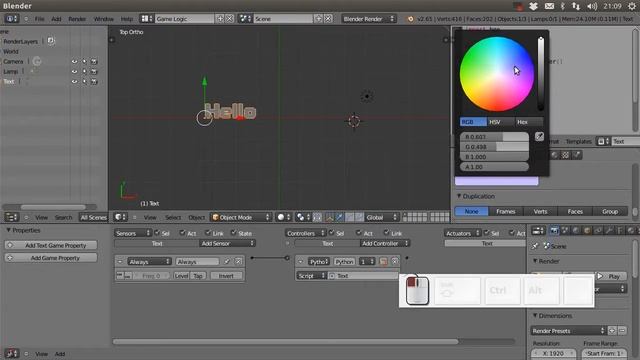Open the File menu
The width and height of the screenshot is (640, 360).
pos(39,19)
